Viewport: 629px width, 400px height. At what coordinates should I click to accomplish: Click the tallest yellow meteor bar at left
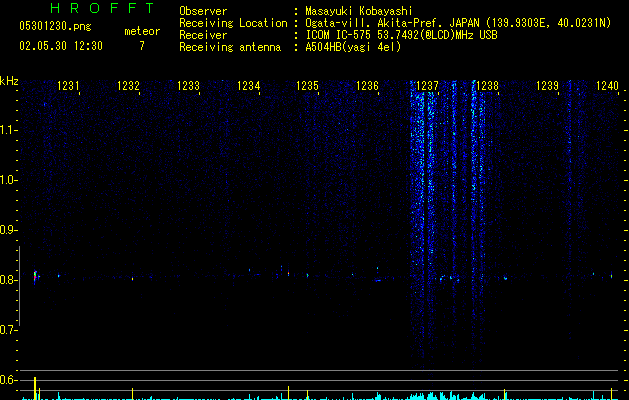point(35,388)
